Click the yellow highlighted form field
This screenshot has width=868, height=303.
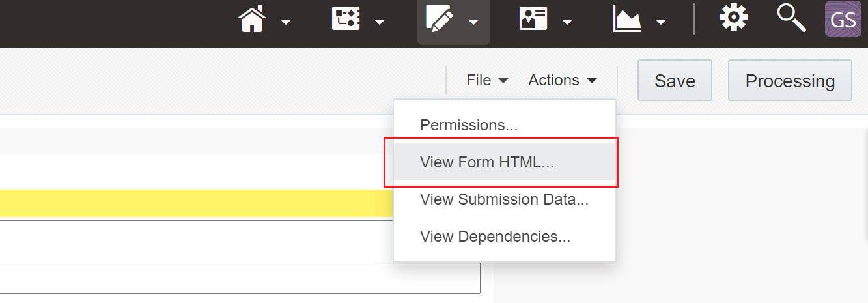[x=197, y=203]
